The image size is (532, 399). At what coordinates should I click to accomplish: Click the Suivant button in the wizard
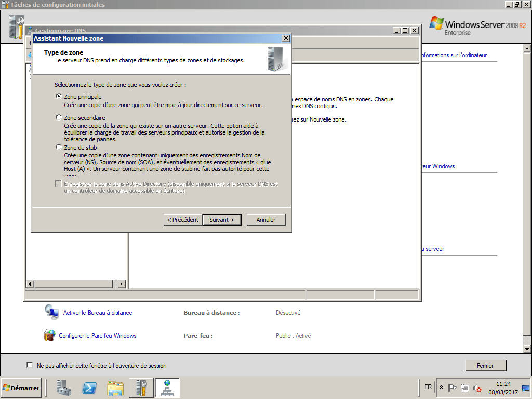coord(222,219)
